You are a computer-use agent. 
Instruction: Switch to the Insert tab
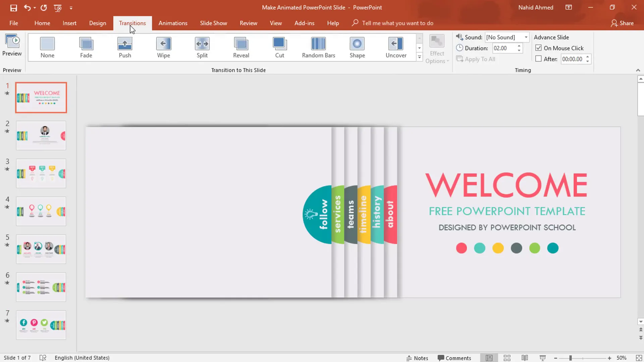(x=69, y=23)
